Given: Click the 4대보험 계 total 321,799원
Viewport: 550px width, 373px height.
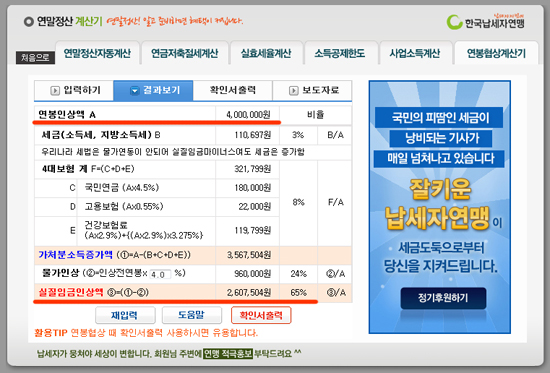Looking at the screenshot, I should click(253, 169).
